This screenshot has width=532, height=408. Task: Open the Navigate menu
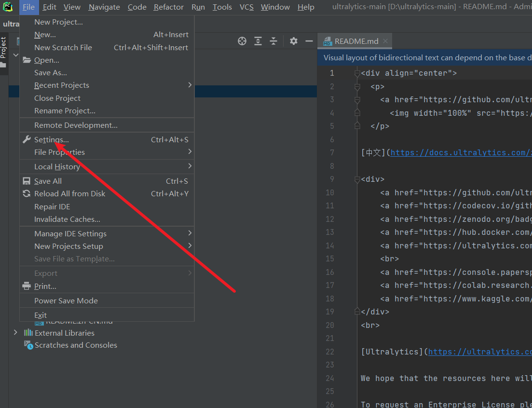[104, 7]
